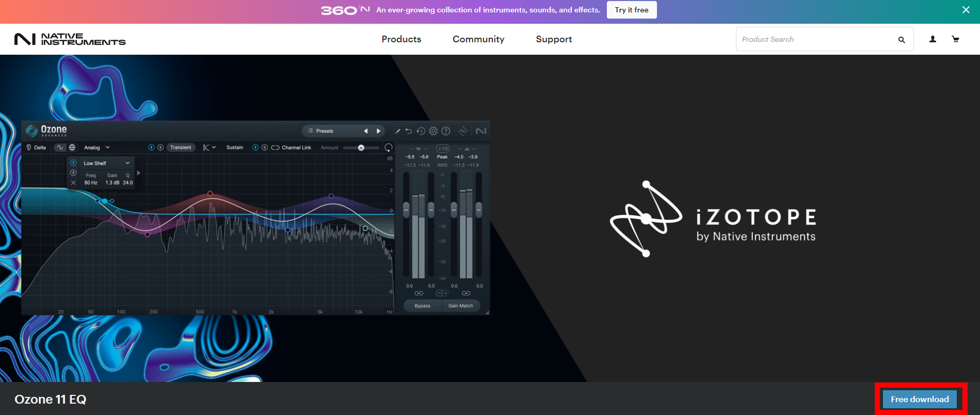Click the 360 banner text link
This screenshot has width=980, height=415.
click(x=488, y=10)
